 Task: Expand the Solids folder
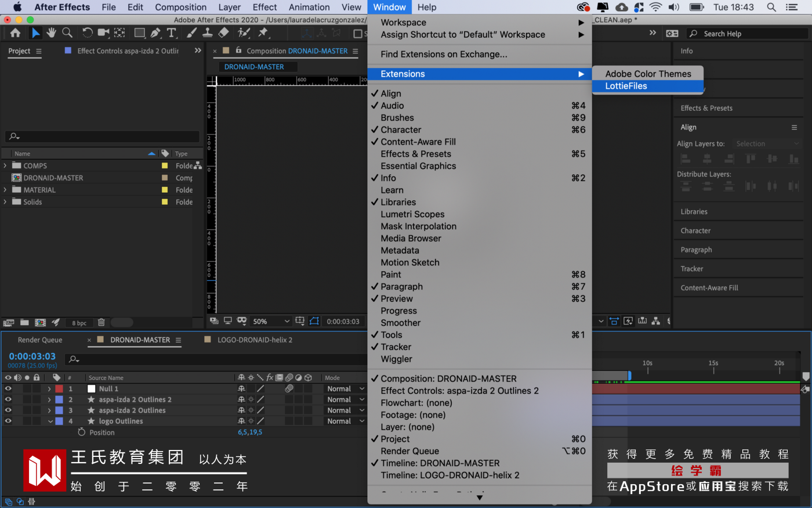[x=5, y=202]
